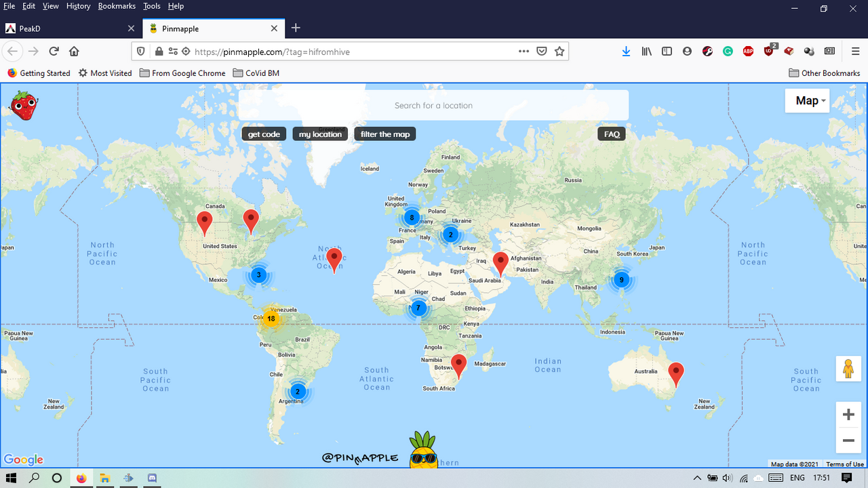
Task: Toggle reader view newspaper icon
Action: point(829,52)
